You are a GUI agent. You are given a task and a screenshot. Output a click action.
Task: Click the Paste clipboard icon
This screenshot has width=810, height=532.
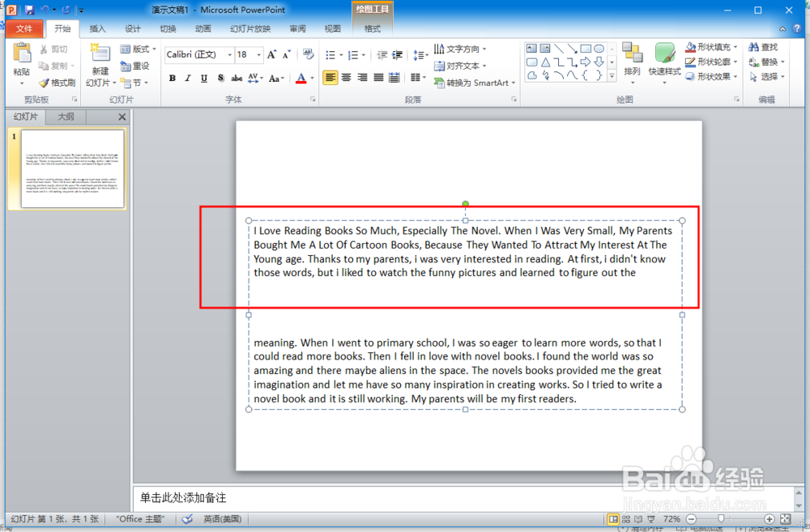[22, 53]
